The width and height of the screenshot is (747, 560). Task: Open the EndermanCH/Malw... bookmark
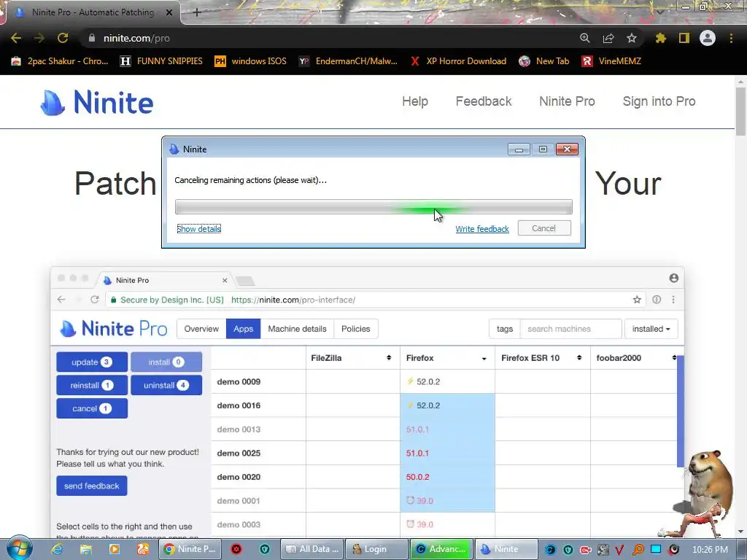click(x=348, y=61)
